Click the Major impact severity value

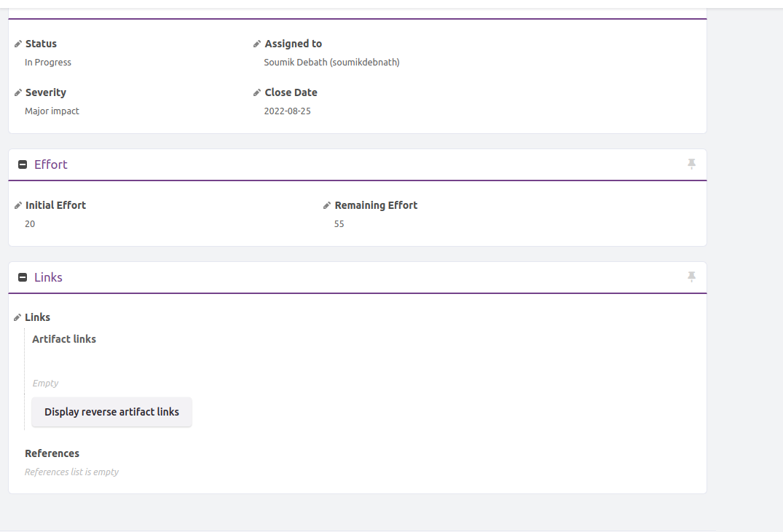pos(52,111)
